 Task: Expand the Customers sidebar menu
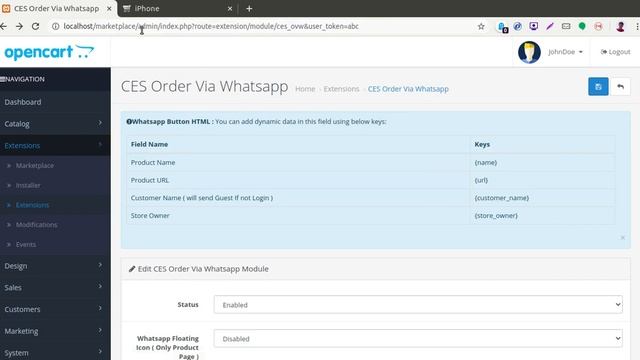pos(55,309)
